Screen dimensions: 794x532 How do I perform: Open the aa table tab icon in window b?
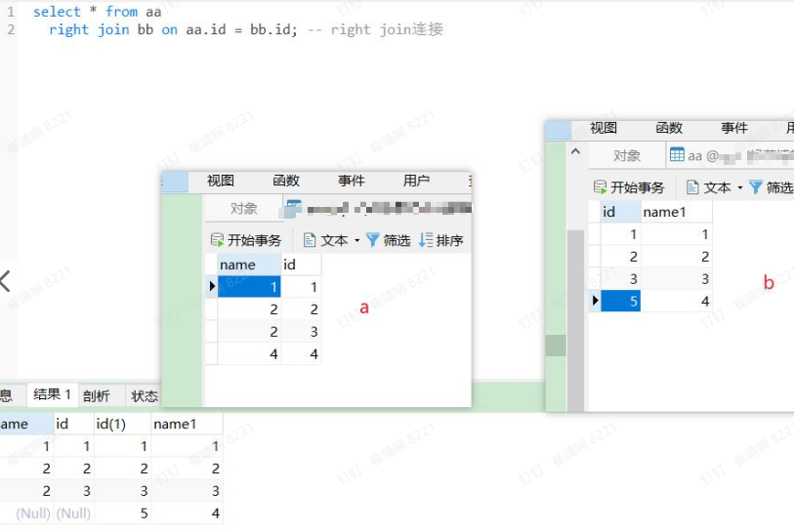click(x=677, y=155)
